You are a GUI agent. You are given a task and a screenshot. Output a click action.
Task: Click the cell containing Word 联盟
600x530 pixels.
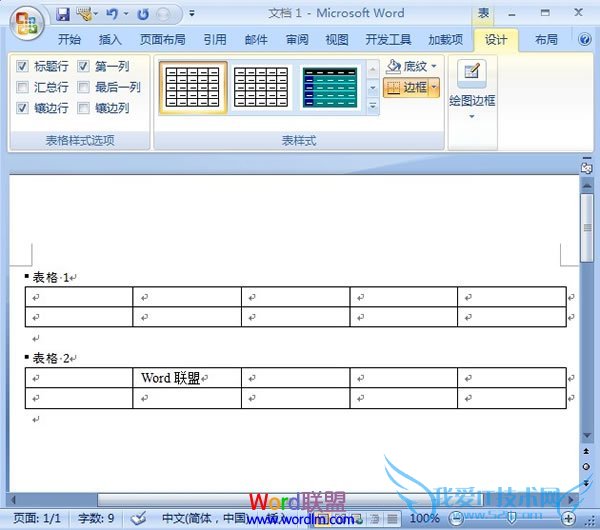pyautogui.click(x=187, y=378)
